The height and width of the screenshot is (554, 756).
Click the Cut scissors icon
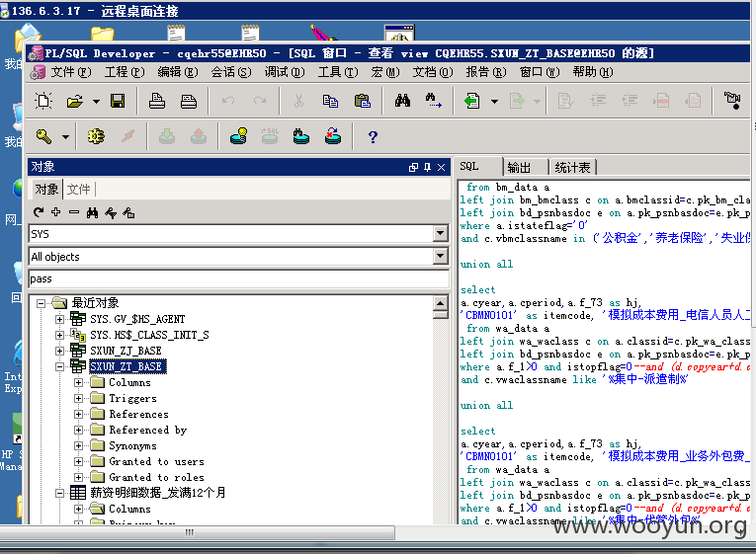[x=298, y=101]
